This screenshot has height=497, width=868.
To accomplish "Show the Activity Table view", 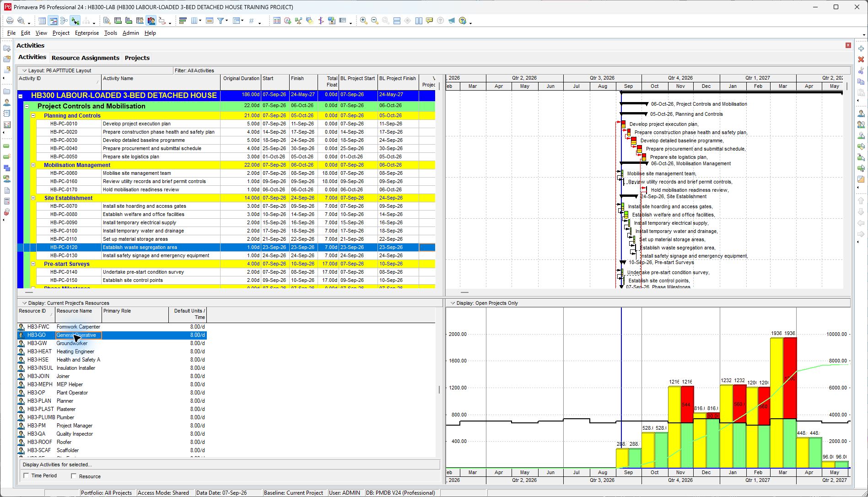I will (42, 21).
